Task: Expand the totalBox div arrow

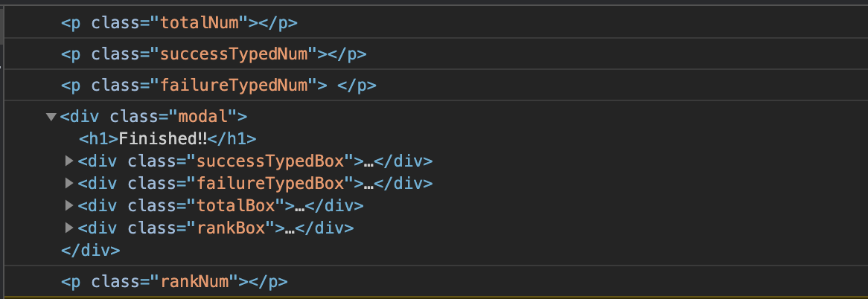Action: pos(69,205)
